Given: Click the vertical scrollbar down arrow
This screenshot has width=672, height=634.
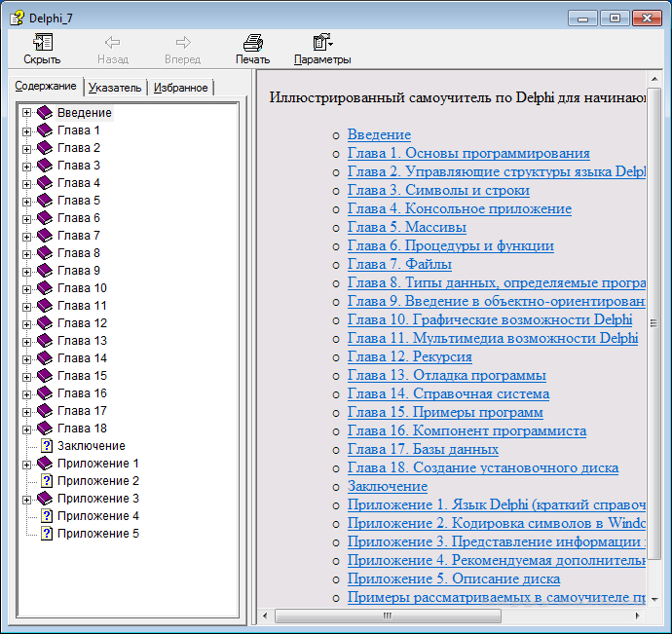Looking at the screenshot, I should (x=654, y=599).
